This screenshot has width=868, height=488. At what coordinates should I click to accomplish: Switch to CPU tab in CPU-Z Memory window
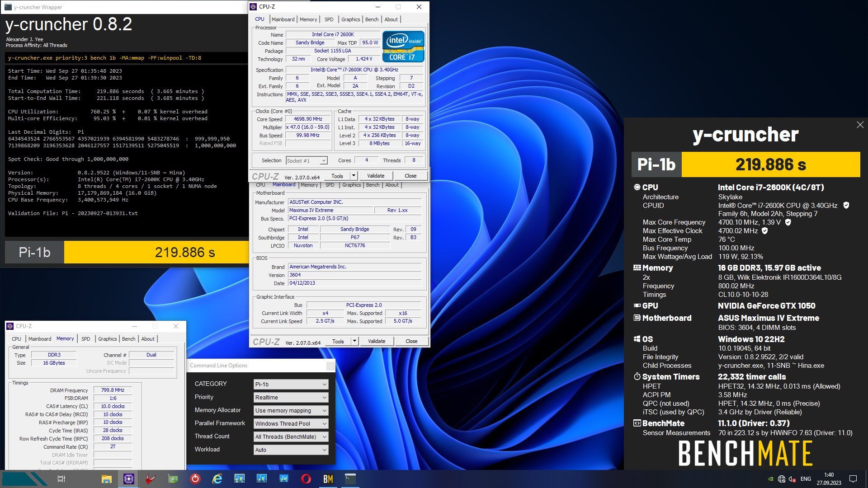click(16, 339)
